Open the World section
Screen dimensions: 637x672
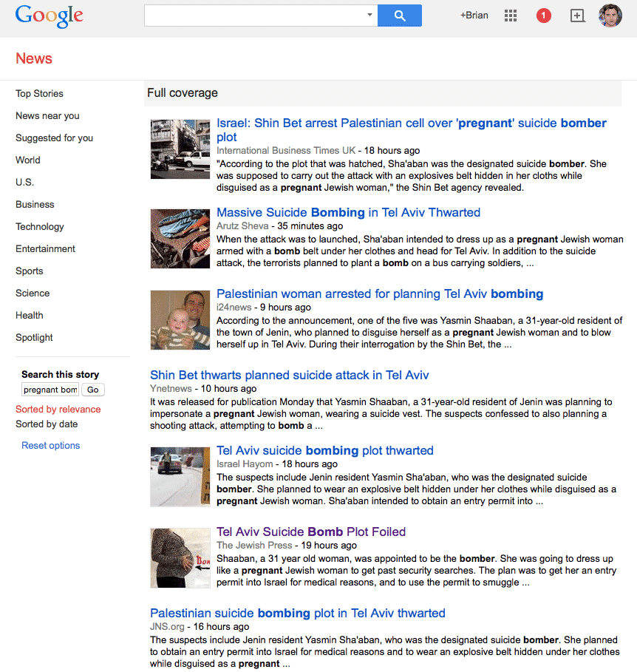(28, 160)
